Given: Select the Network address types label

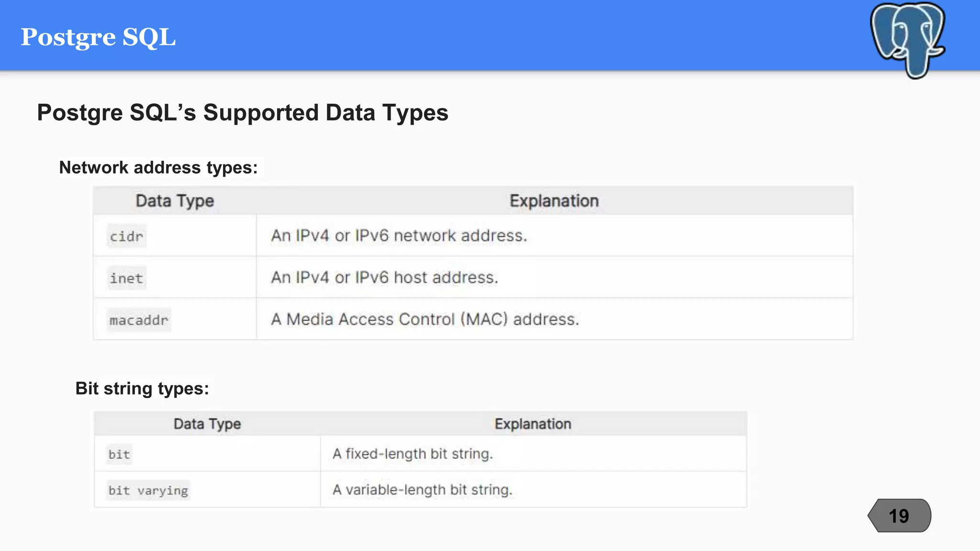Looking at the screenshot, I should [158, 167].
